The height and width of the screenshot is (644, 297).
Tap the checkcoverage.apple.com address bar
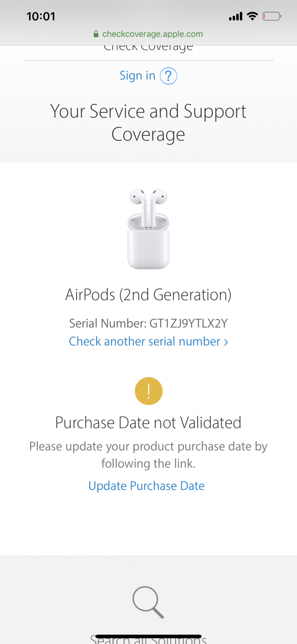152,34
